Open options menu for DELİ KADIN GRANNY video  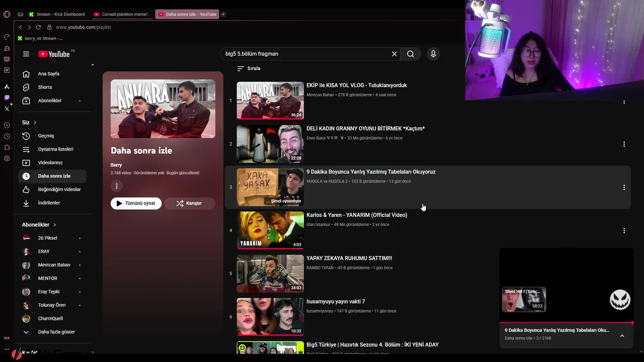click(624, 144)
